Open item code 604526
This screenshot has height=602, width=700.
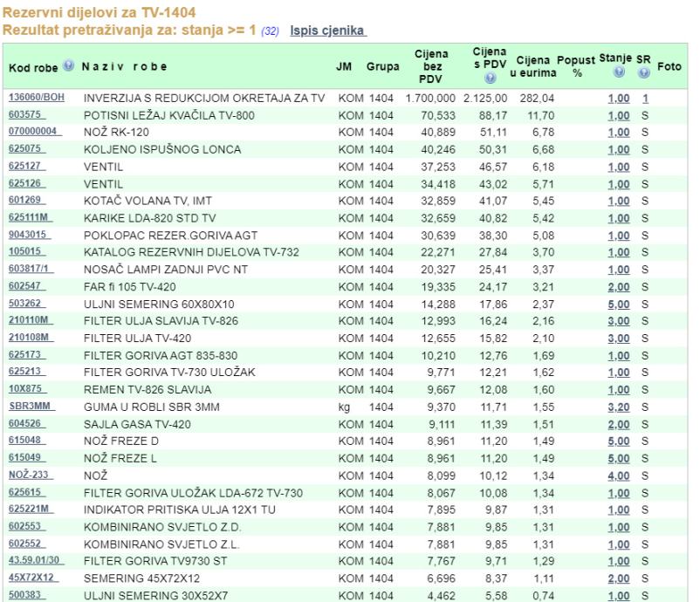coord(26,423)
